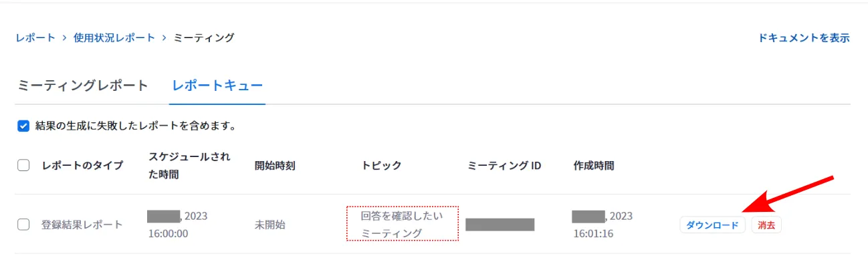
Task: Uncheck 結果の生成に失敗したレポートを含めます checkbox
Action: click(x=23, y=126)
